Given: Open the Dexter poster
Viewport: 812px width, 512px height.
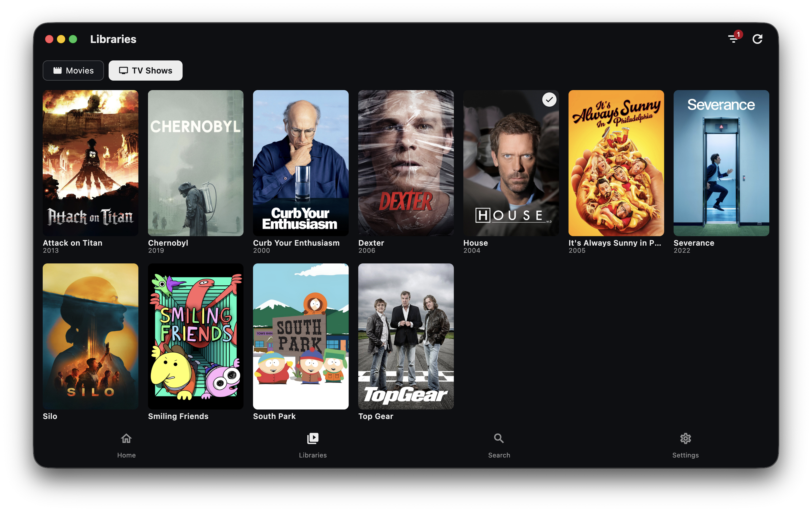Looking at the screenshot, I should click(406, 163).
